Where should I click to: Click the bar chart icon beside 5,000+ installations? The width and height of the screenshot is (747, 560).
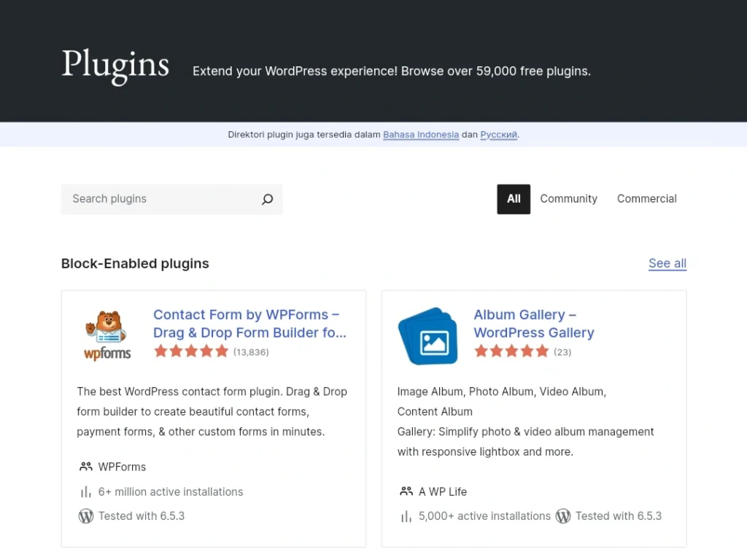point(406,516)
